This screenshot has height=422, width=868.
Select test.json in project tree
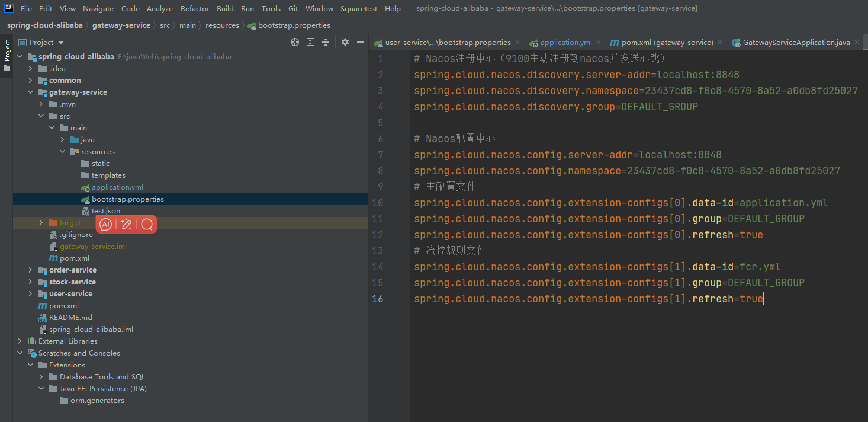click(x=101, y=211)
